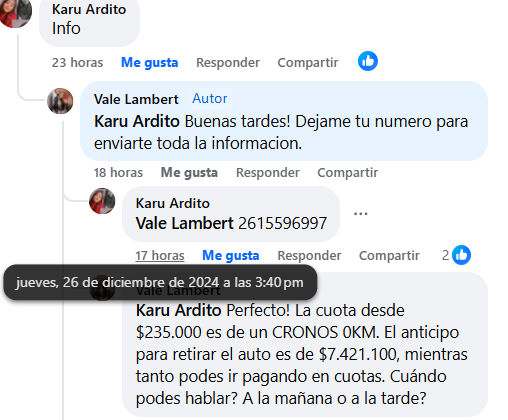The height and width of the screenshot is (420, 508).
Task: Click the like reaction icon next to count 2
Action: pyautogui.click(x=461, y=255)
